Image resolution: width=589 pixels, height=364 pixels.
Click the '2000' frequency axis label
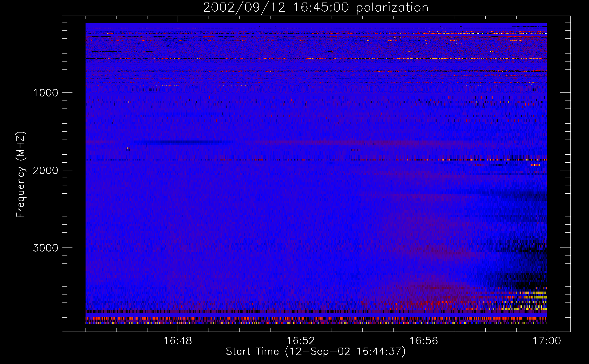coord(46,170)
